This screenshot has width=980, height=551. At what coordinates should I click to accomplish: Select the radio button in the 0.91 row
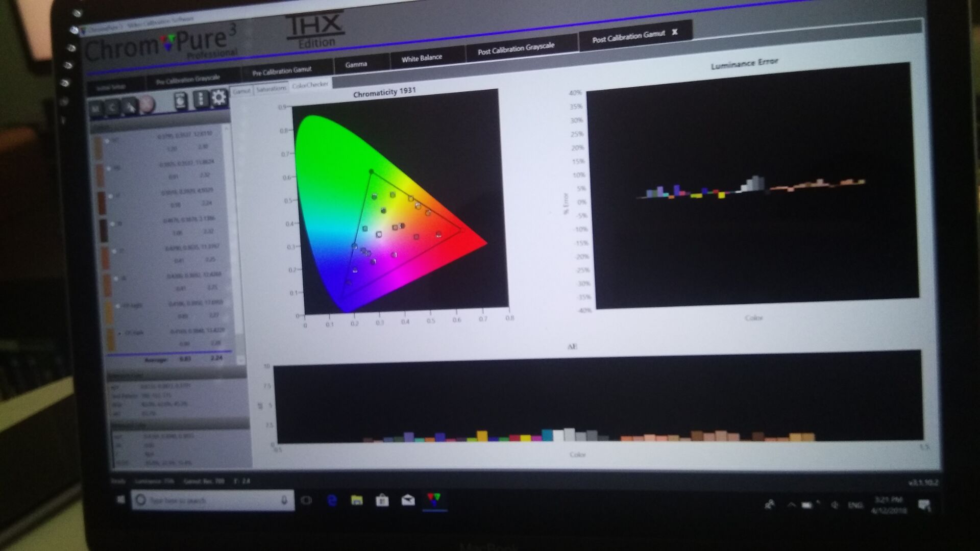coord(109,168)
